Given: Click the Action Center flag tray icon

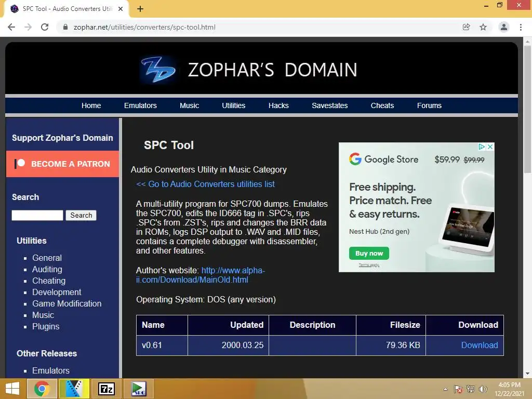Looking at the screenshot, I should click(458, 389).
